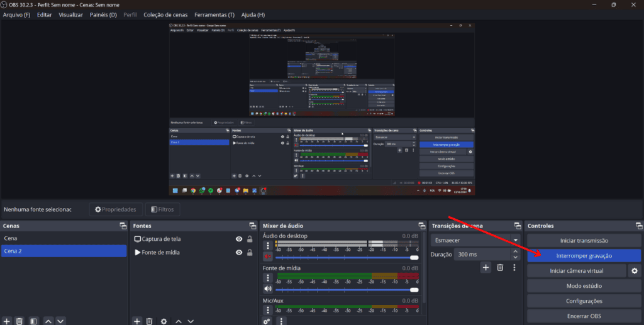
Task: Open the Ajuda (H) menu
Action: 253,15
